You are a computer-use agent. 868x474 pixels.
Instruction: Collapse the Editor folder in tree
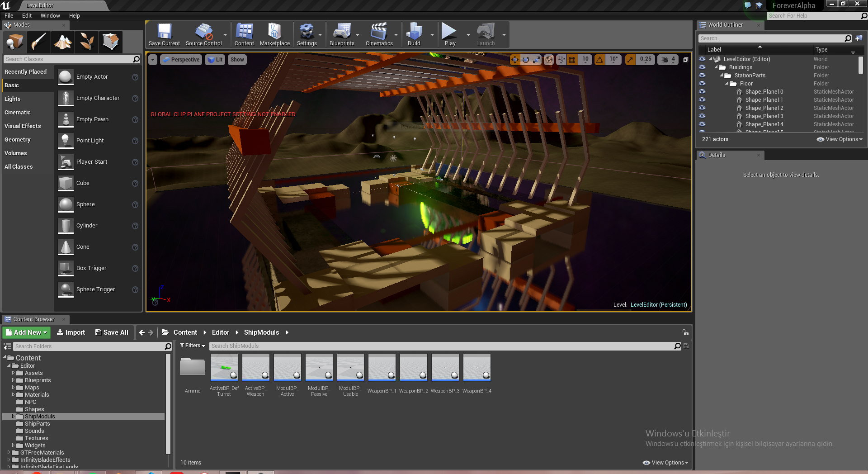[x=9, y=366]
